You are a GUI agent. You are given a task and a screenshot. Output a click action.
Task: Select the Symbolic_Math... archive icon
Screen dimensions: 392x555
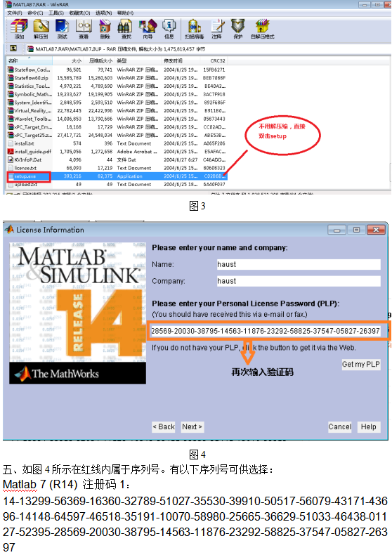[11, 94]
